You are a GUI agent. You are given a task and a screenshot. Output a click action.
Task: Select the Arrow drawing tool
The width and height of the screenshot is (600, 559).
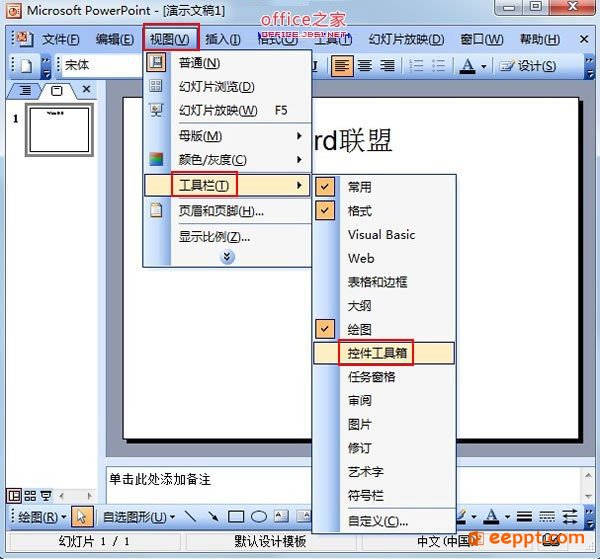(x=213, y=517)
